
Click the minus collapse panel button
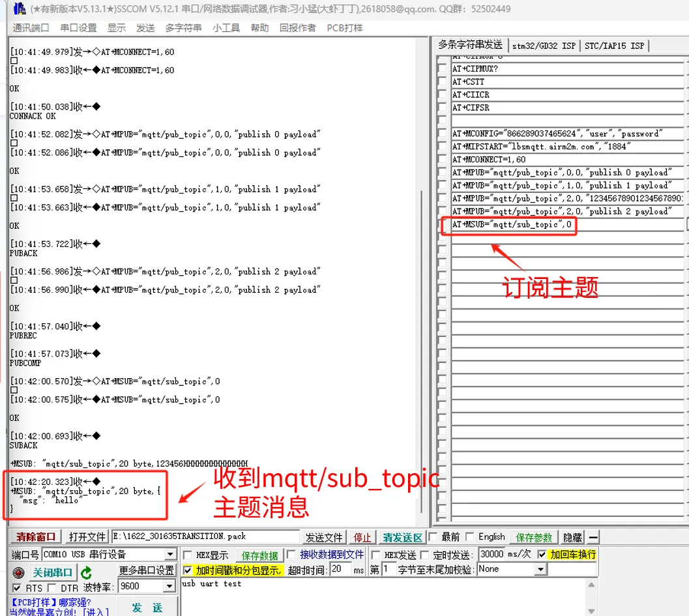593,537
